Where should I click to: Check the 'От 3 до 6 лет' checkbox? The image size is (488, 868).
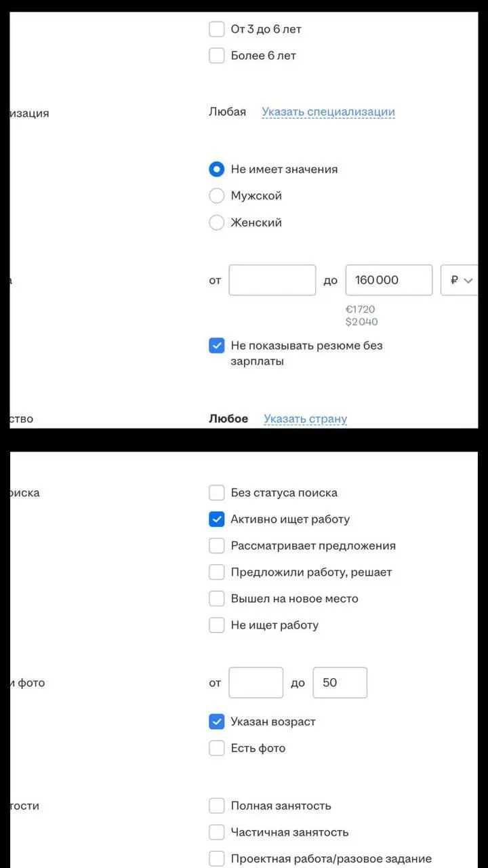point(217,29)
